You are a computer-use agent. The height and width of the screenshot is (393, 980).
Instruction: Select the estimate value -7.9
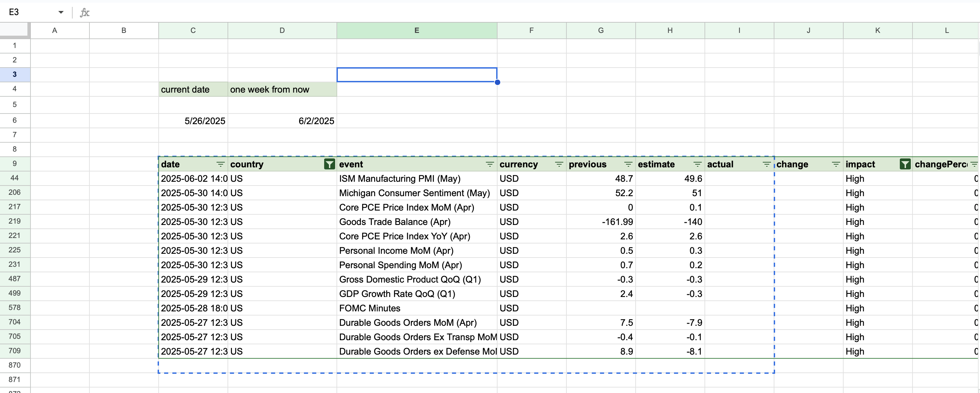coord(670,323)
